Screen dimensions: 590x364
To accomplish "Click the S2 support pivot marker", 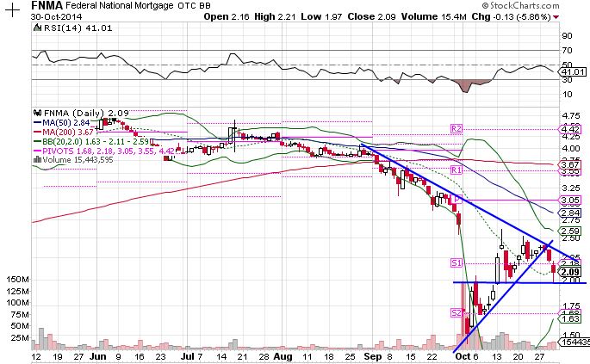I will (x=457, y=312).
